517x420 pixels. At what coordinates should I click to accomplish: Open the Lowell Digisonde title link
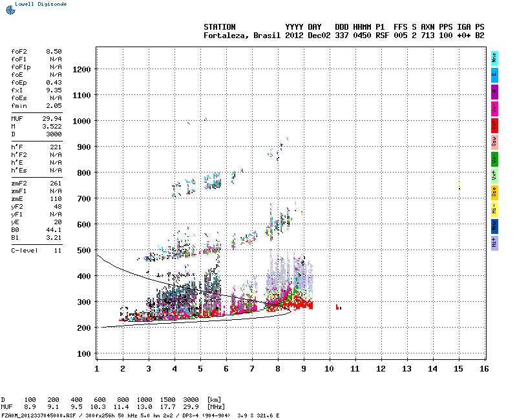click(x=41, y=4)
